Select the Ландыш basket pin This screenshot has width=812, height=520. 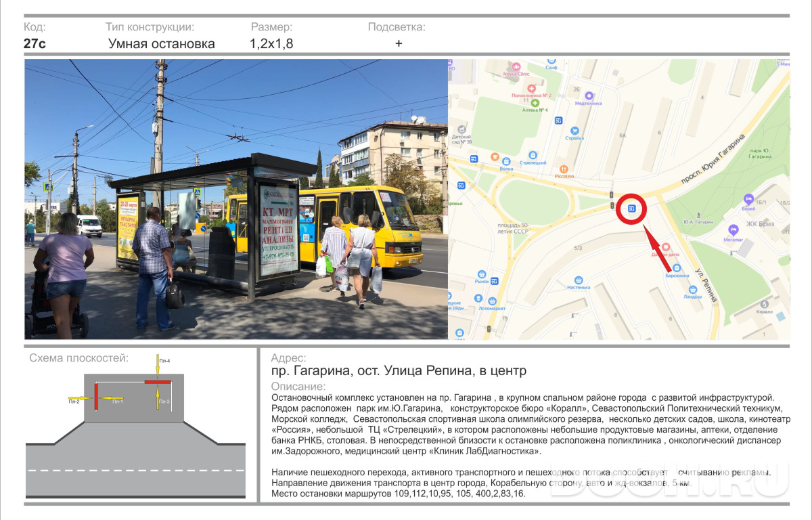(693, 289)
